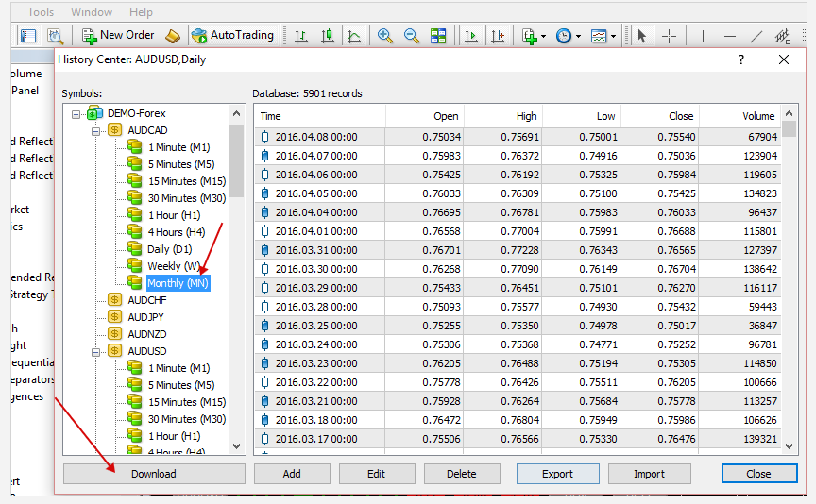Select the arrow cursor tool
The height and width of the screenshot is (504, 816).
(642, 36)
